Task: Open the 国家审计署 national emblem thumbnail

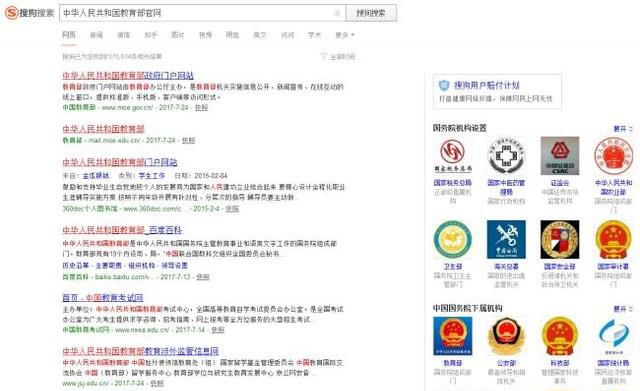Action: [x=613, y=240]
